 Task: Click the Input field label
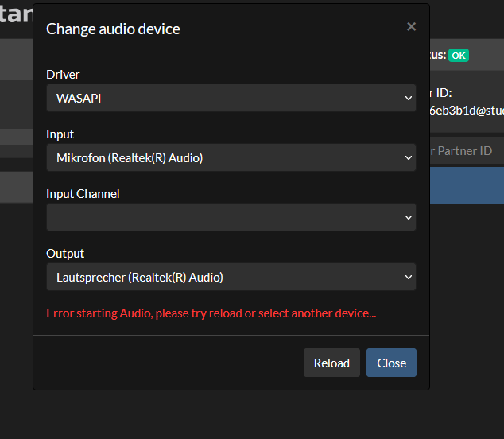click(x=60, y=134)
